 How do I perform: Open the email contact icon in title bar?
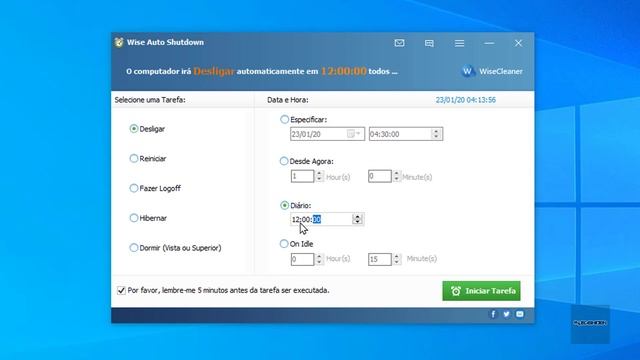click(399, 43)
